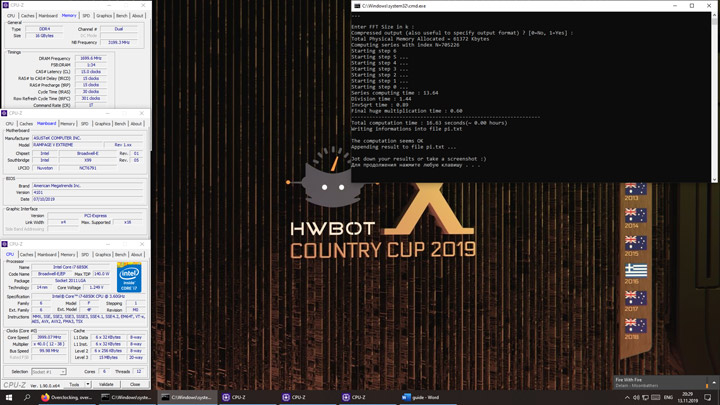
Task: Click title icon of bottom CPU-Z CPU window
Action: pos(5,244)
